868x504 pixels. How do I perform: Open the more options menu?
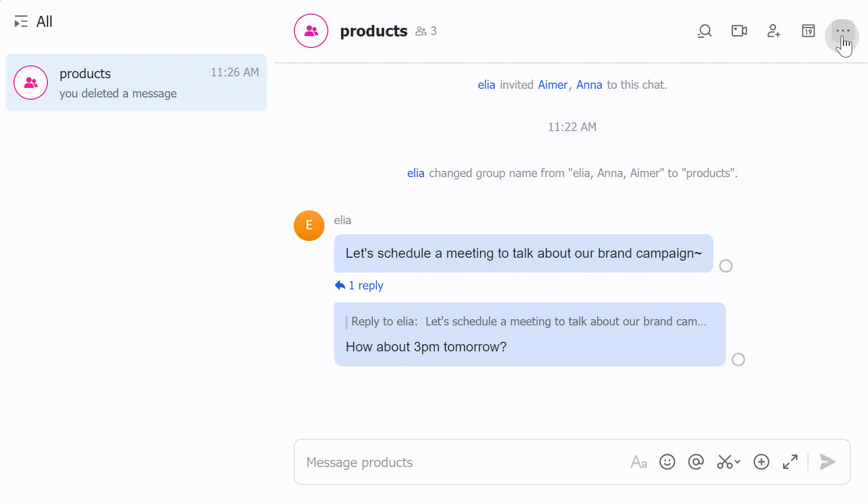844,30
